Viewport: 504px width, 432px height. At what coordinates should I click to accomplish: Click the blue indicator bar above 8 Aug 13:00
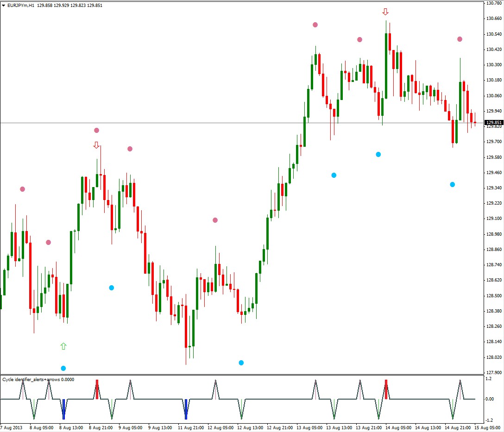pyautogui.click(x=63, y=409)
